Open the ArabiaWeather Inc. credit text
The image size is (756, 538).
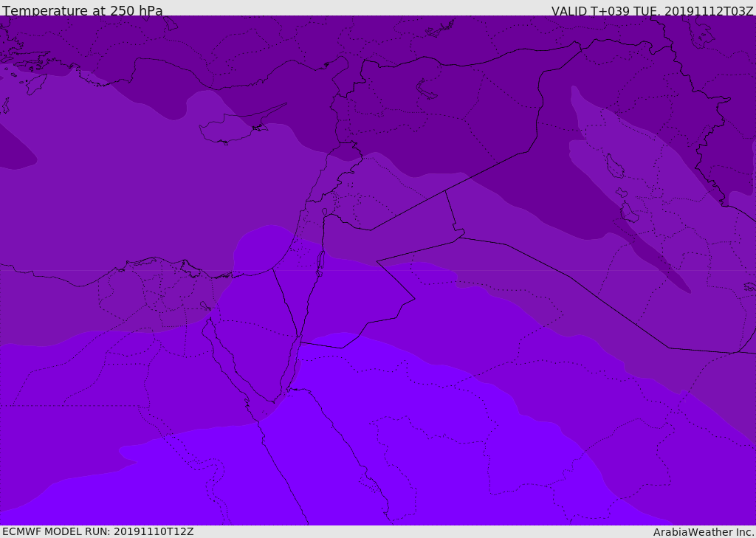click(704, 532)
